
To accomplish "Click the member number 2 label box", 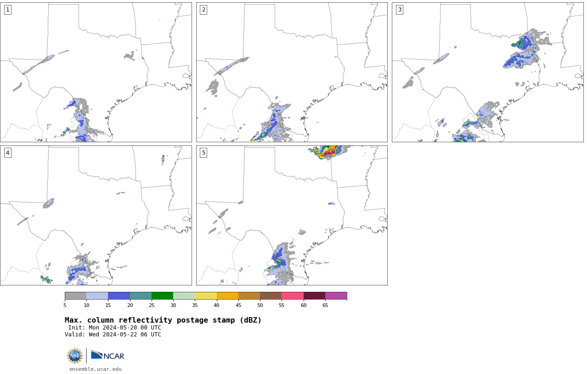I will click(204, 10).
